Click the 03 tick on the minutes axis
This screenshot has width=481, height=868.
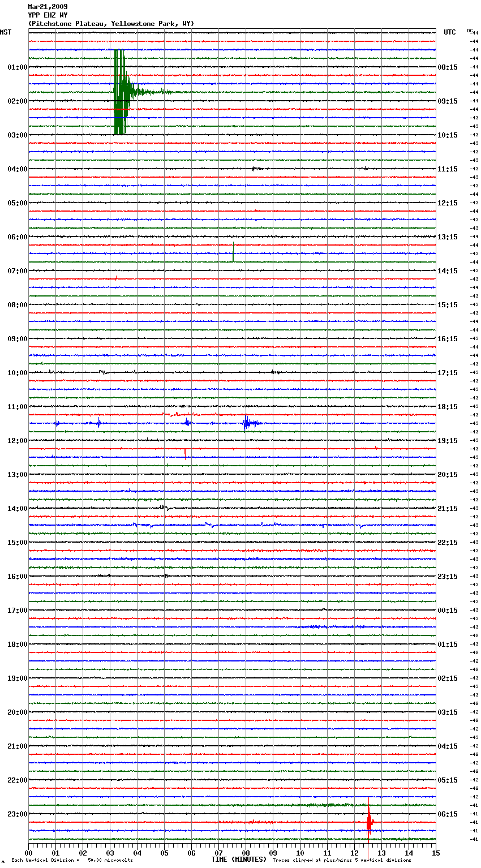click(110, 853)
